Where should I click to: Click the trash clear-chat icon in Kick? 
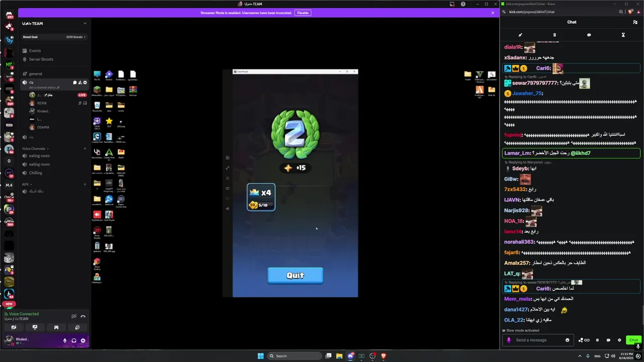click(554, 35)
